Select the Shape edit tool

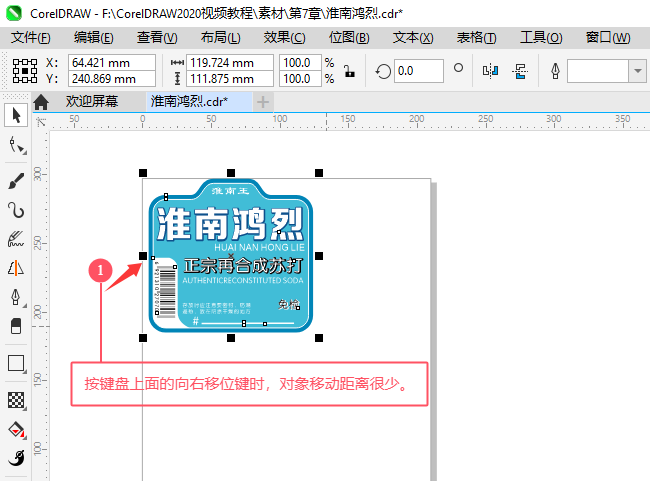point(16,145)
